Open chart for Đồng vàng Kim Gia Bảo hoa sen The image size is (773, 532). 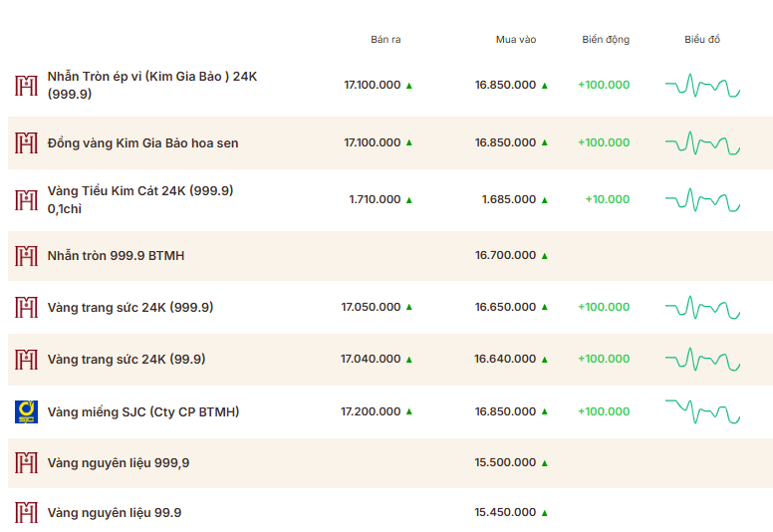[702, 142]
